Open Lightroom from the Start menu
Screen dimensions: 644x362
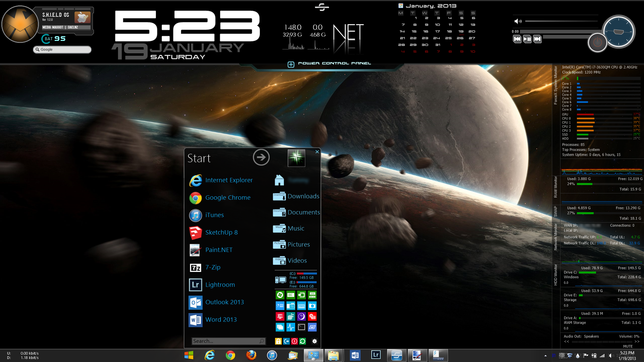click(212, 285)
